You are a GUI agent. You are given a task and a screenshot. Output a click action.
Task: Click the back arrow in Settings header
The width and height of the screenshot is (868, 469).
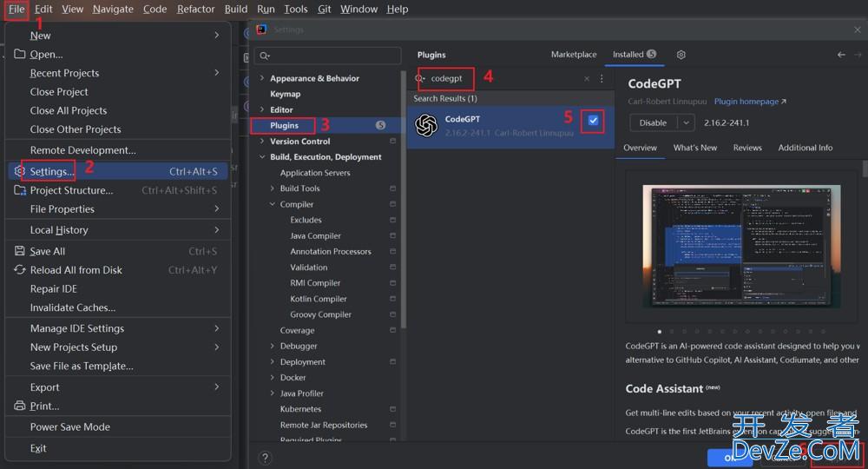[841, 54]
